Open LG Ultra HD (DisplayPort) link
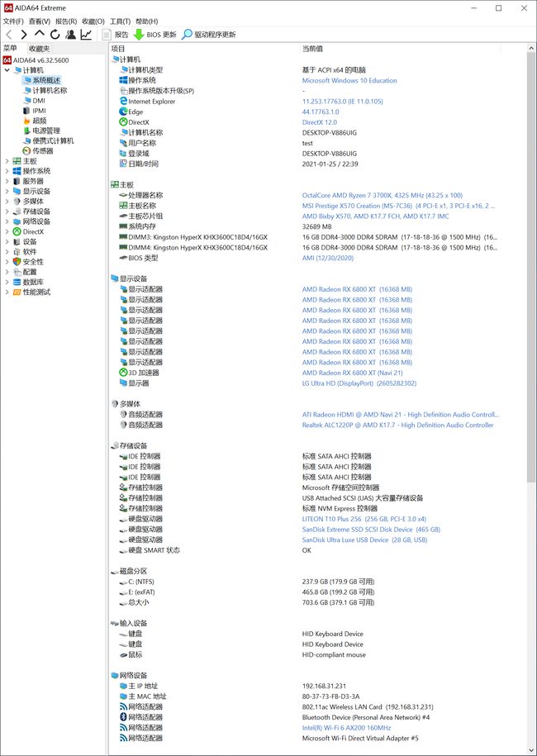The height and width of the screenshot is (756, 537). [359, 383]
